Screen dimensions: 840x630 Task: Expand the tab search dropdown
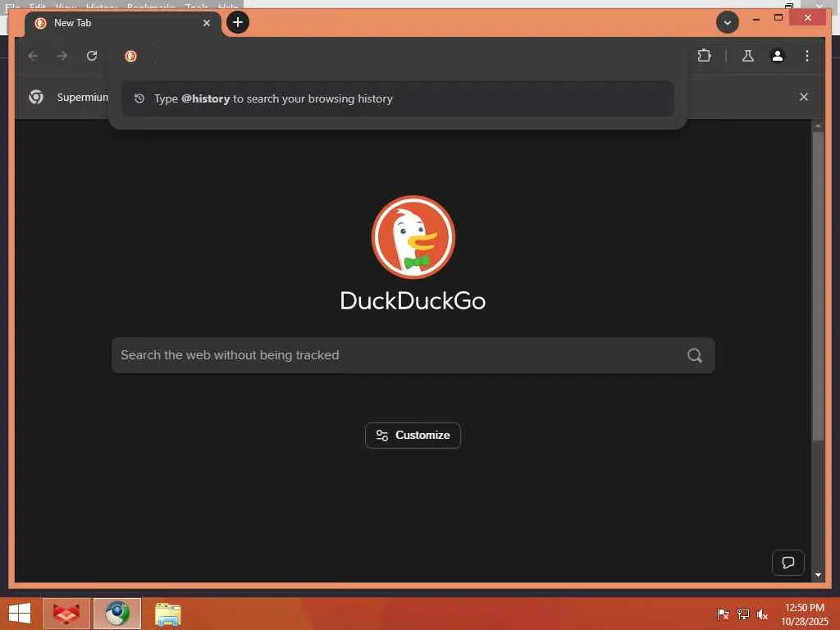click(728, 22)
